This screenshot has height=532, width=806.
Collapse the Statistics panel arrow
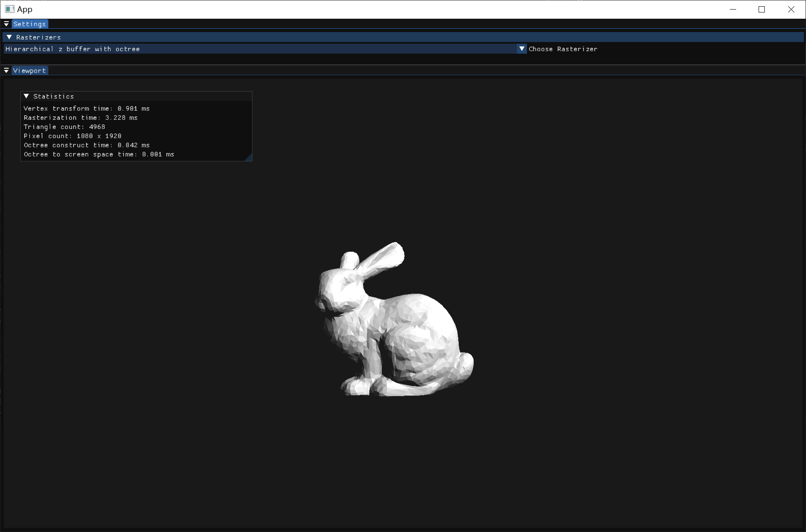[26, 96]
